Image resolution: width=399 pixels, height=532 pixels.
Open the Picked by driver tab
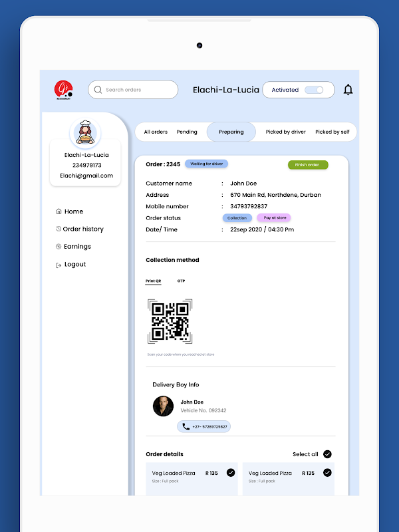286,132
